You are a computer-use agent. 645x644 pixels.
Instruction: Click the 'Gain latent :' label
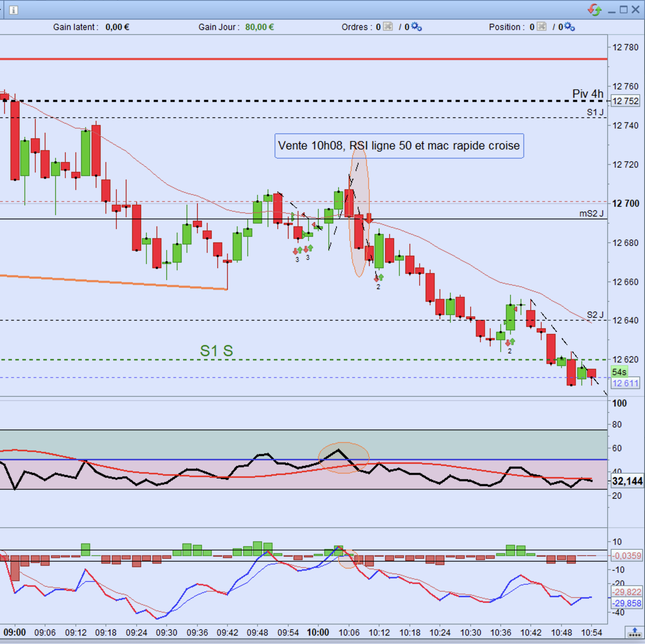click(76, 27)
